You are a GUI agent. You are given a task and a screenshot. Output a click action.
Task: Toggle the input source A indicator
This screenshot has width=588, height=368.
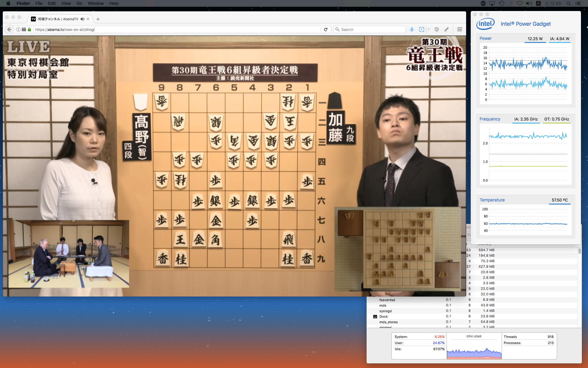coord(538,3)
